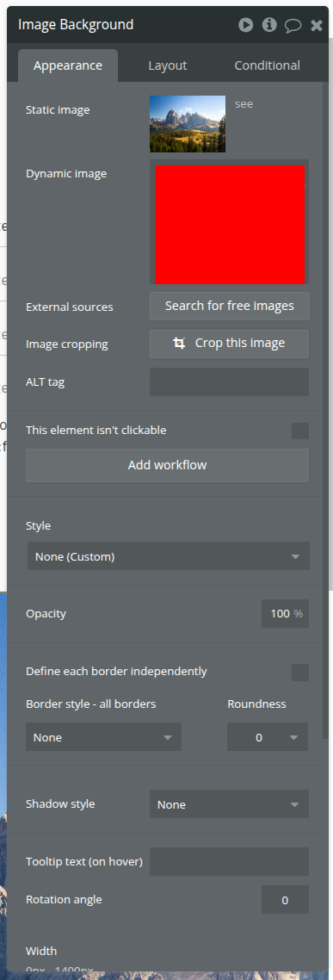Click the play/preview icon in header
Screen dimensions: 333x980
(x=245, y=25)
